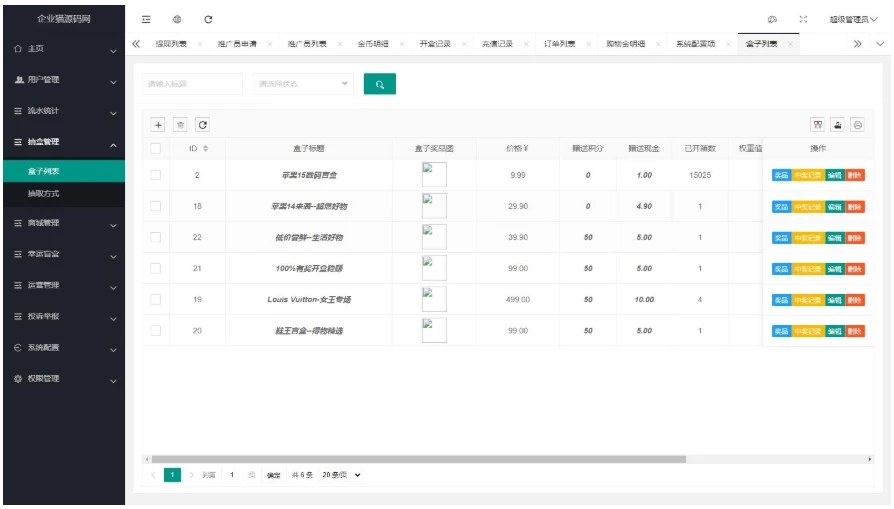The height and width of the screenshot is (509, 894).
Task: Click the globe icon in the top header
Action: point(177,19)
